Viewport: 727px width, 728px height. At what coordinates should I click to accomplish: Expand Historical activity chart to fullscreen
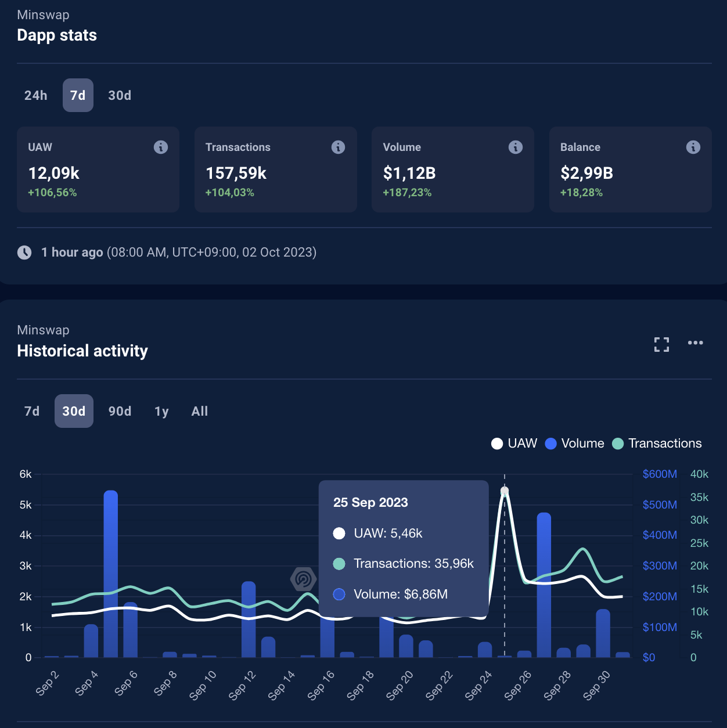tap(661, 344)
